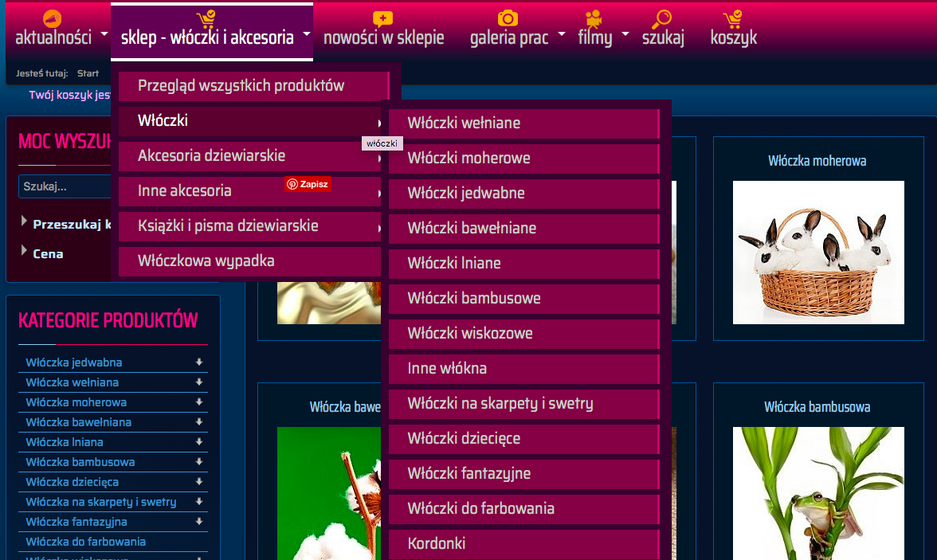Open Książki i pisma dziewiarskie menu item

(250, 226)
